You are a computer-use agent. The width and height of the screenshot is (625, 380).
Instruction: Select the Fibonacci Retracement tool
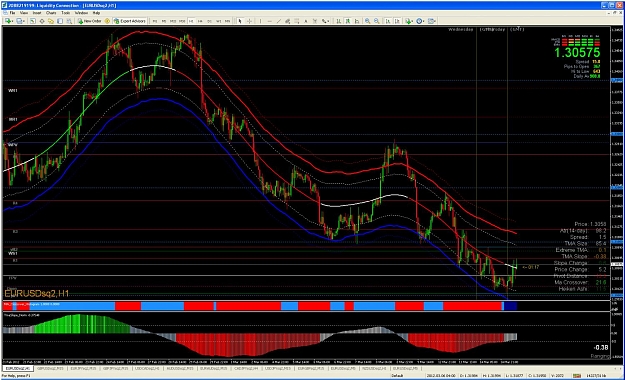296,21
